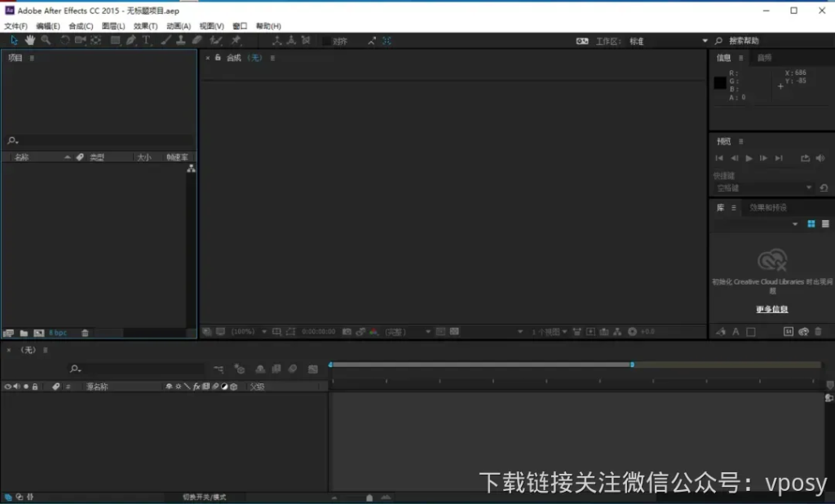Select the Hand tool
This screenshot has width=835, height=504.
click(x=30, y=41)
